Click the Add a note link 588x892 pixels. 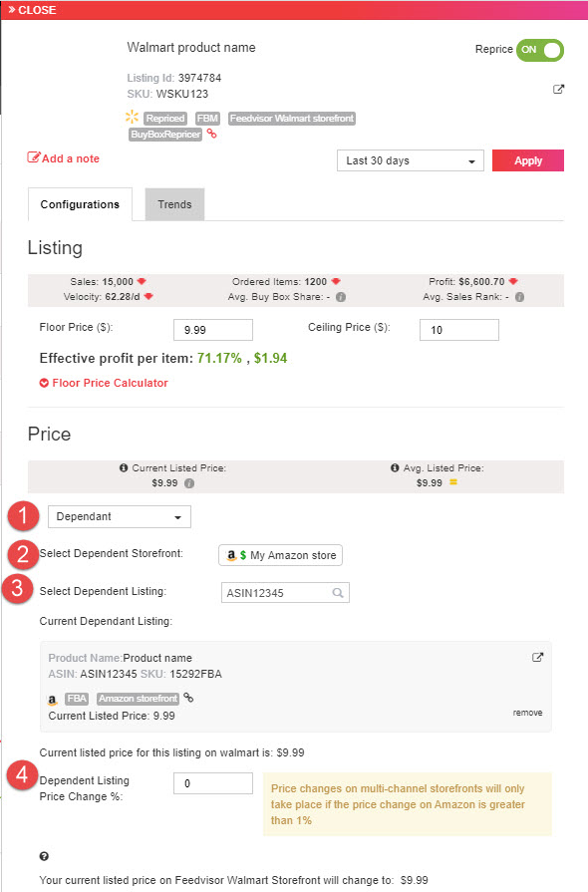[x=64, y=158]
